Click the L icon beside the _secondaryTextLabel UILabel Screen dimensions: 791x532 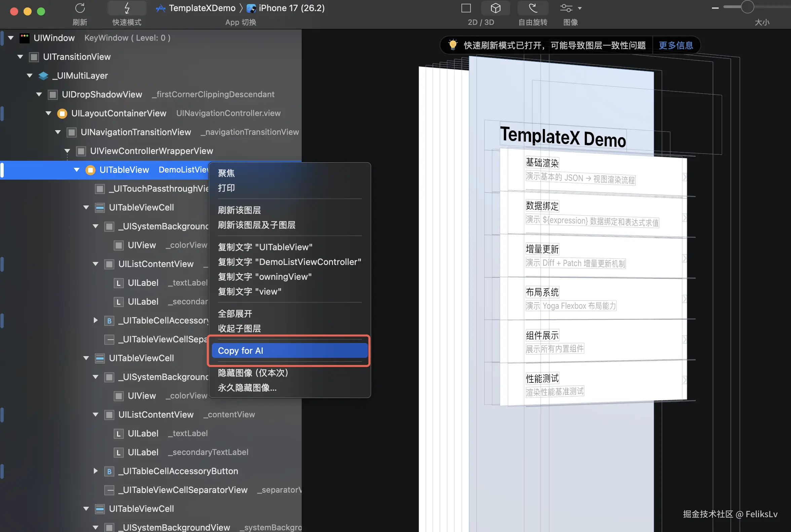118,452
